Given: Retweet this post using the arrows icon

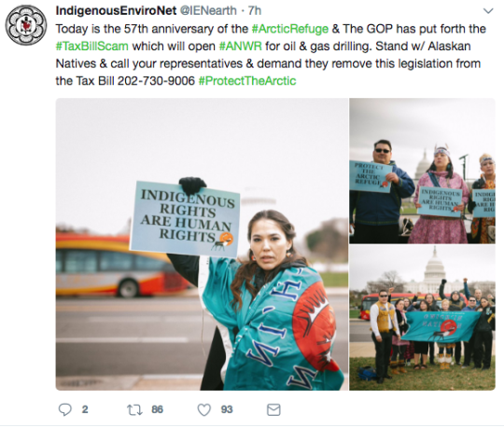Looking at the screenshot, I should [134, 410].
